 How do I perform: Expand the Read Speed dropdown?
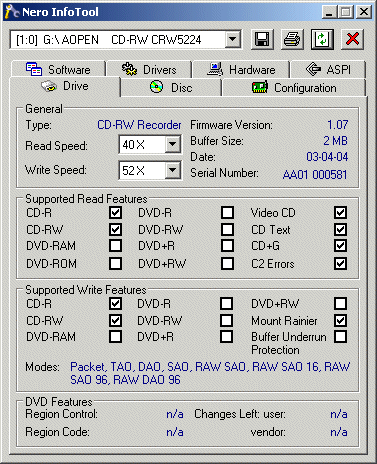(172, 144)
